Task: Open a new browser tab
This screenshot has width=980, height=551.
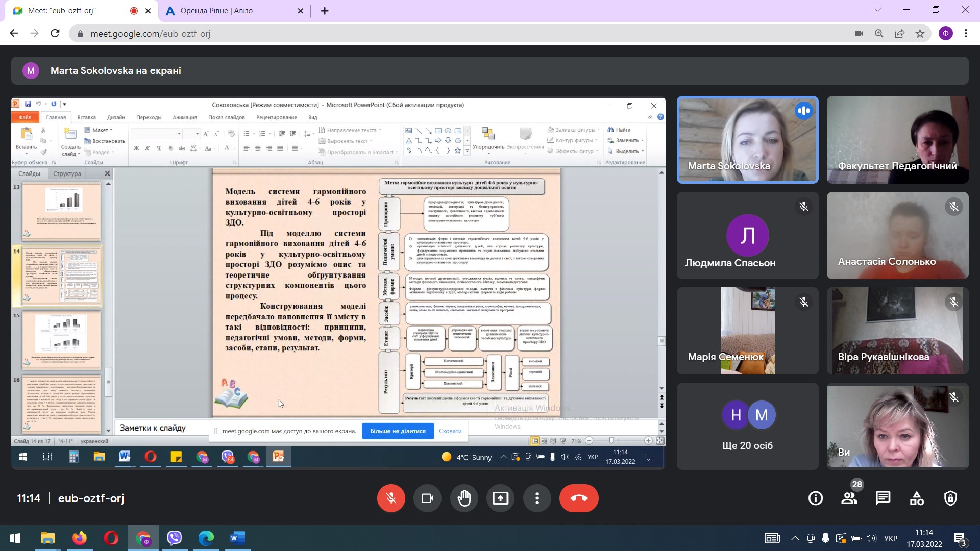Action: click(325, 11)
